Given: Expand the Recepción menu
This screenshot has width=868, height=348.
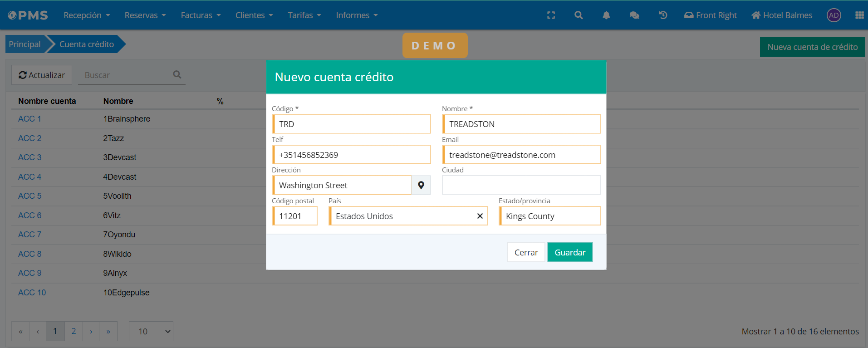Looking at the screenshot, I should 87,15.
